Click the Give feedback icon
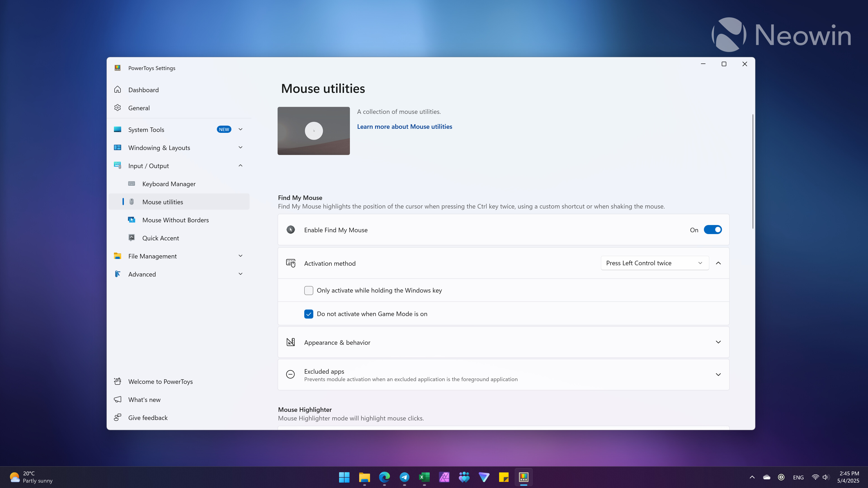868x488 pixels. pos(117,418)
